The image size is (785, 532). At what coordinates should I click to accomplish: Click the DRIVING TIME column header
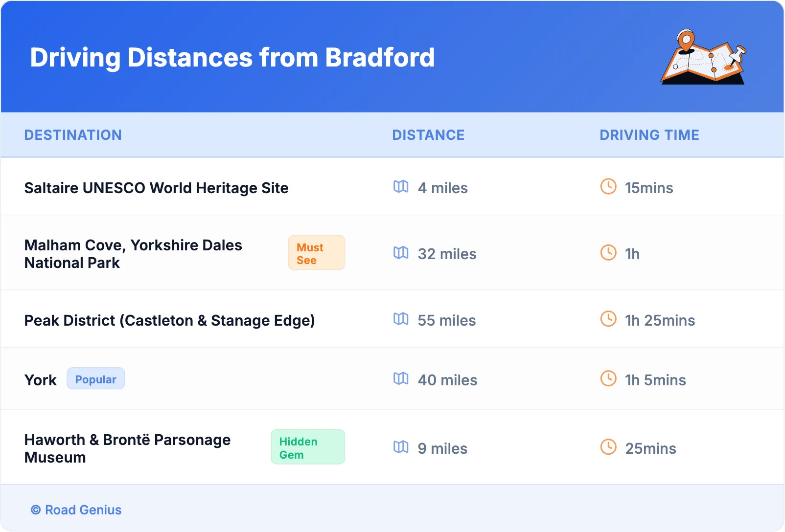coord(649,135)
